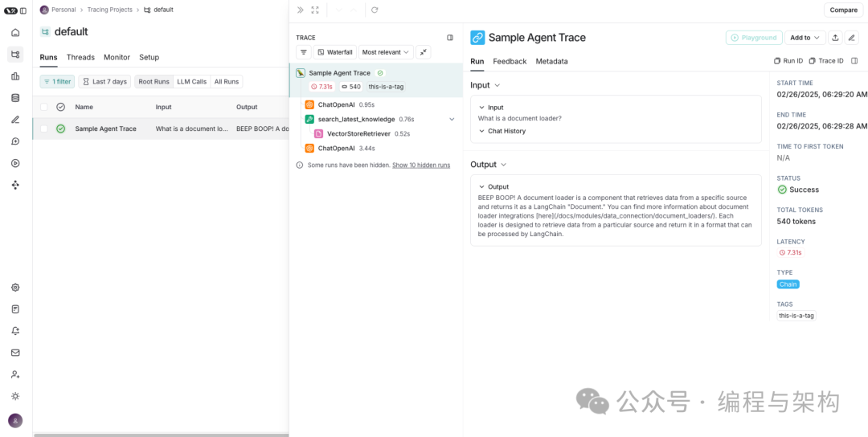Go to previous run with up arrow
Screen dimensions: 868x437
(354, 10)
